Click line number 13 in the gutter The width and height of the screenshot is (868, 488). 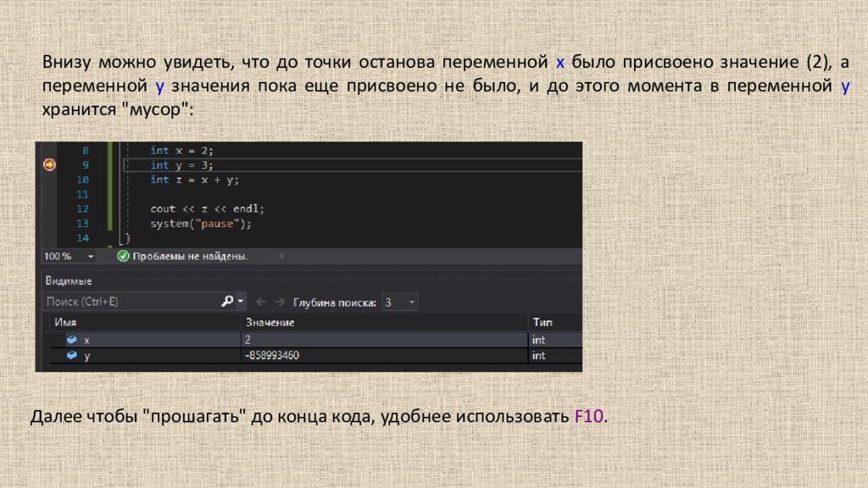pyautogui.click(x=82, y=223)
